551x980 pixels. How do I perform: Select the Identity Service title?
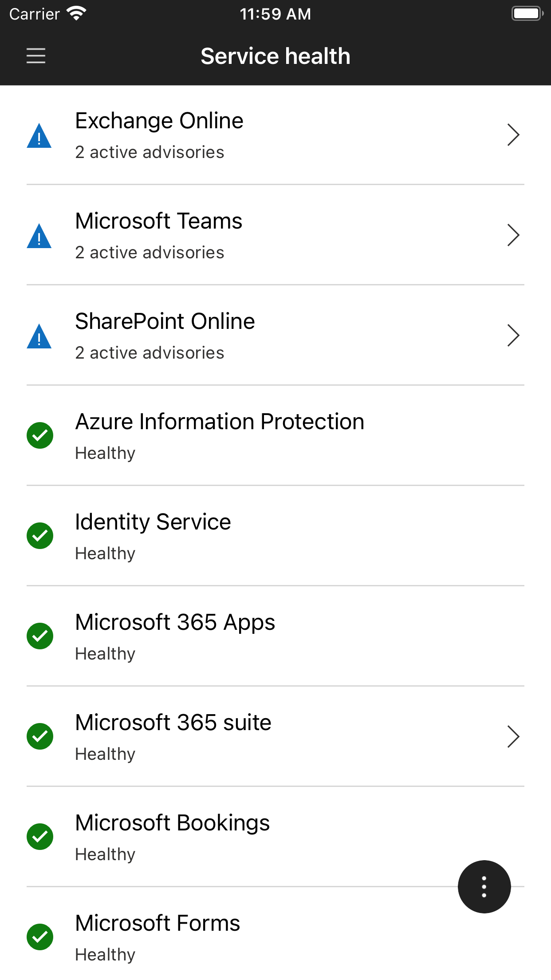(153, 522)
